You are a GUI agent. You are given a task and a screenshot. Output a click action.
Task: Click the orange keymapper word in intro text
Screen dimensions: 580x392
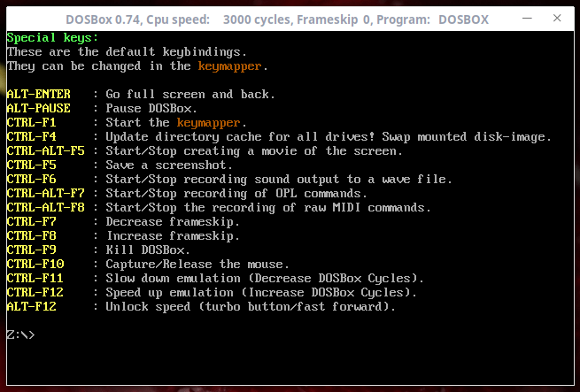(228, 66)
